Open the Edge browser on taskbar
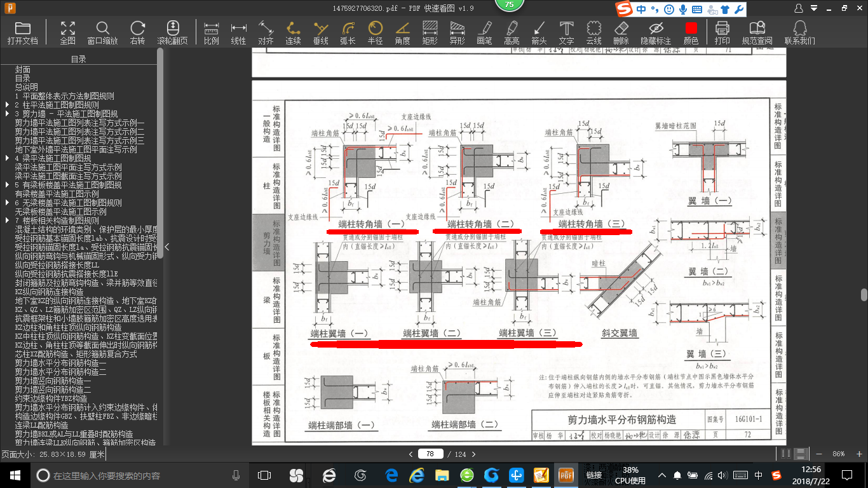The image size is (868, 488). (x=391, y=475)
